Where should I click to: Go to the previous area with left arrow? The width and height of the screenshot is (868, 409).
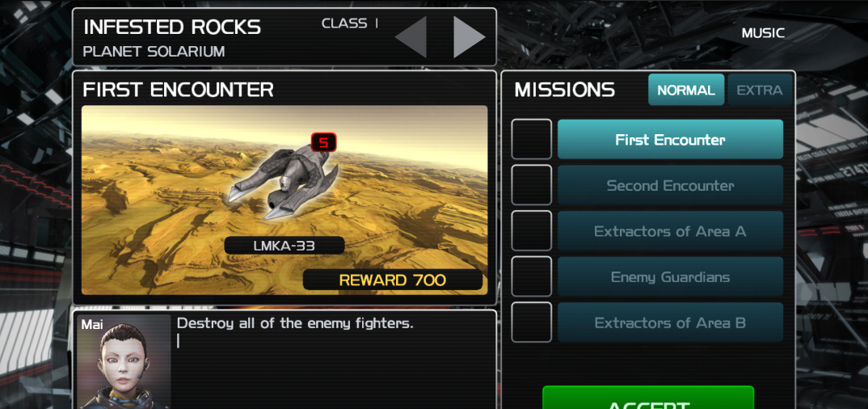(411, 36)
